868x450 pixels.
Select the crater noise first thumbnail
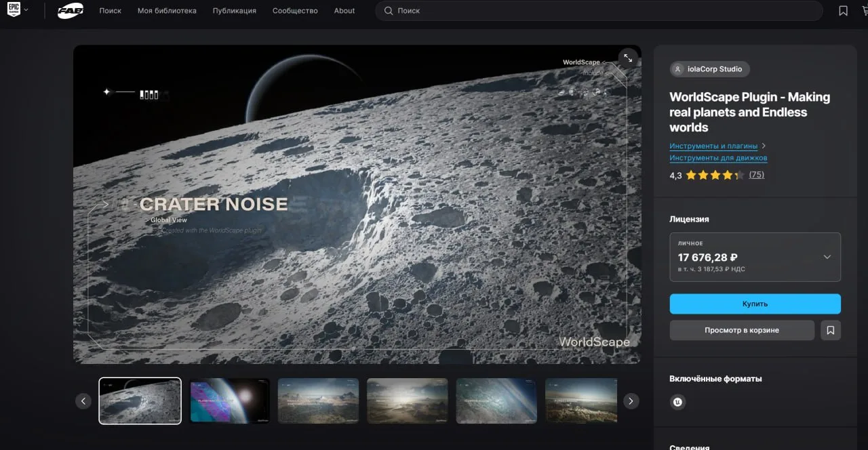[140, 401]
